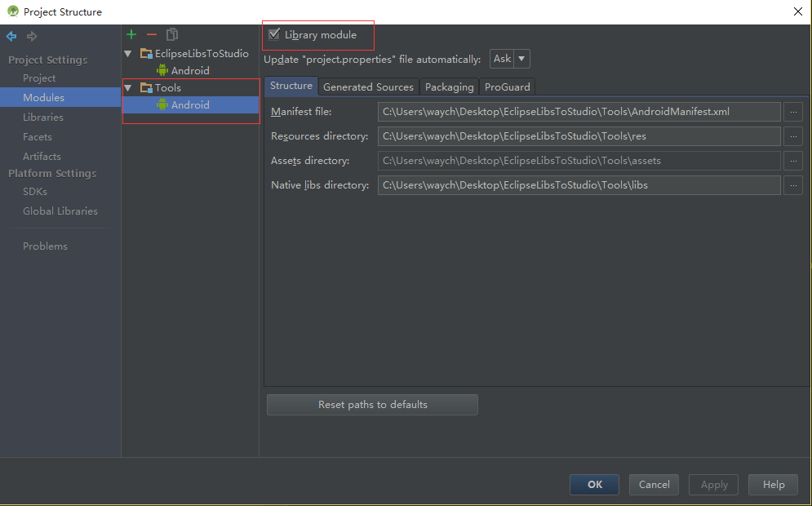Screen dimensions: 812x506
Task: Switch to the Structure tab
Action: click(291, 86)
